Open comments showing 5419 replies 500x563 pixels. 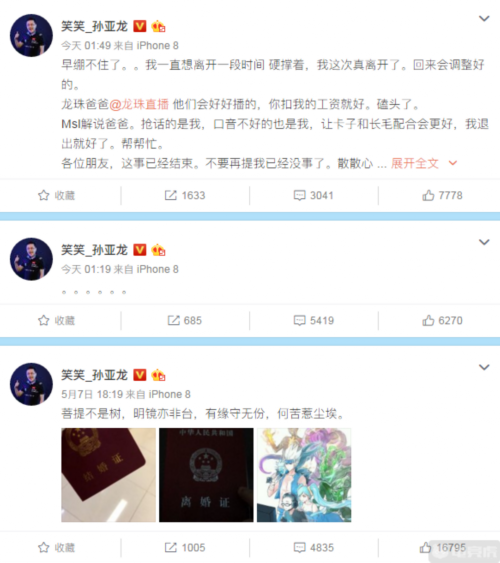[x=313, y=320]
